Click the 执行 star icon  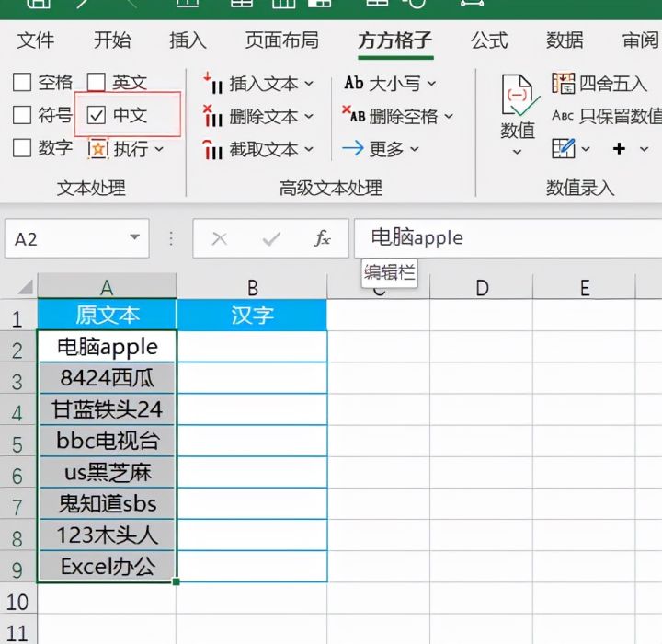tap(98, 149)
